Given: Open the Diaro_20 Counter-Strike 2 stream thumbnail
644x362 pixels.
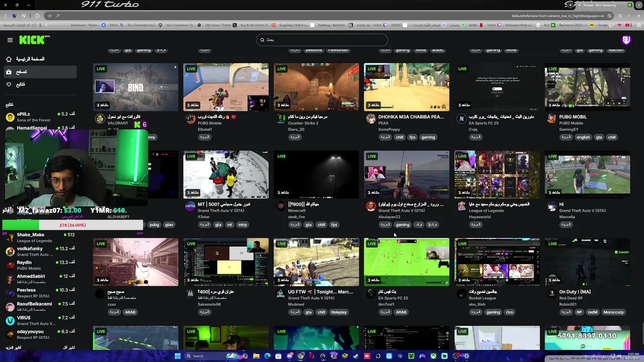Looking at the screenshot, I should pos(316,87).
